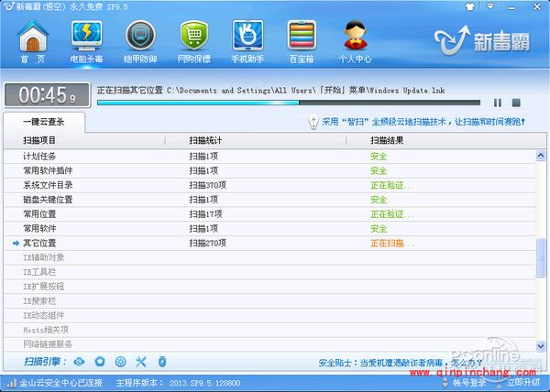Click the scrollbar down arrow
The width and height of the screenshot is (550, 392).
541,346
